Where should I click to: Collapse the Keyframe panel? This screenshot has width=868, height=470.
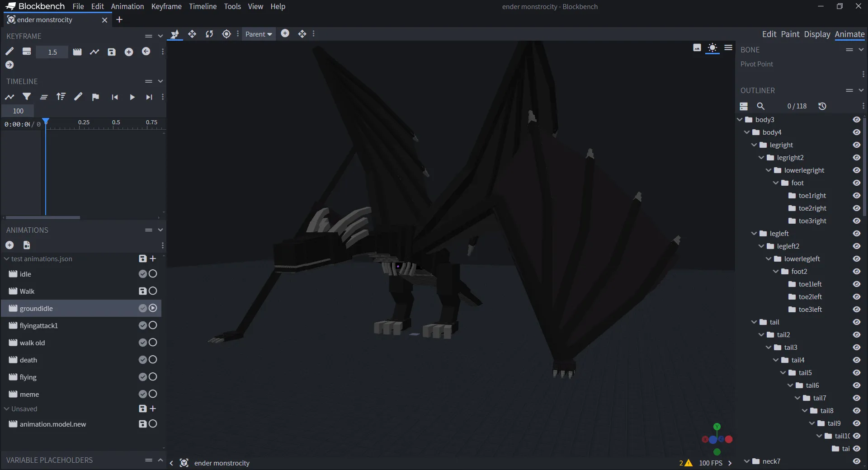pos(160,36)
